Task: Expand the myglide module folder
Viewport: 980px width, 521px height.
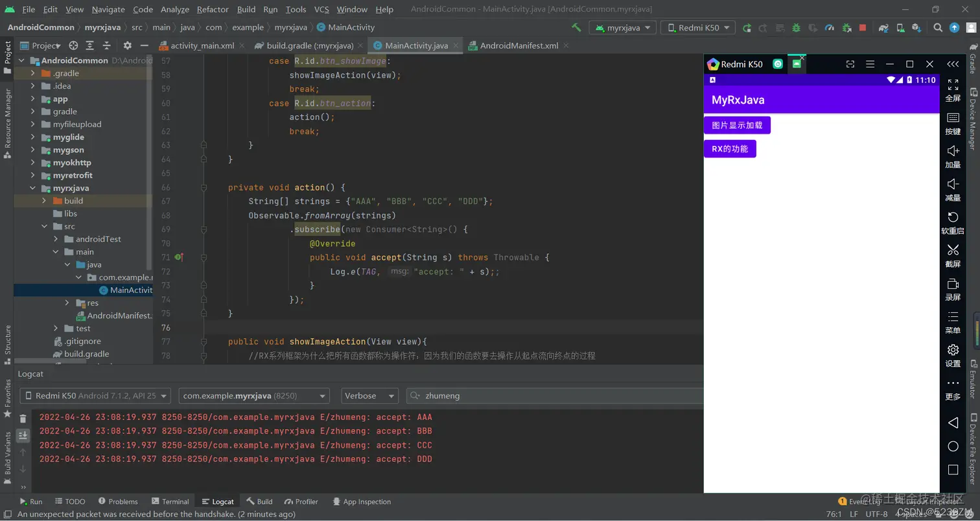Action: 32,137
